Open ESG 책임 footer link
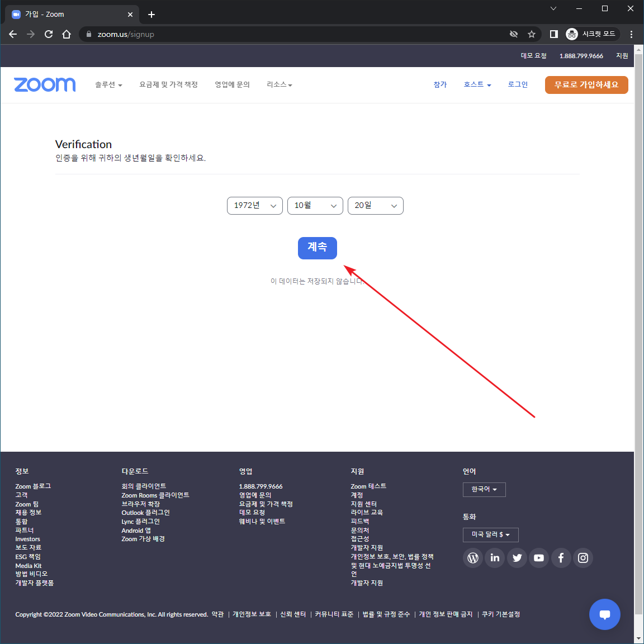 (28, 557)
